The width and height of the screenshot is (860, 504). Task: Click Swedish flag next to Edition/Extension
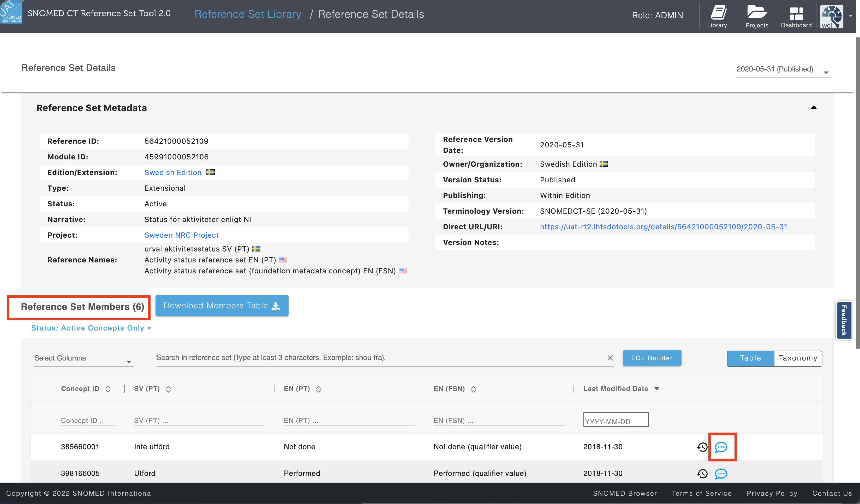pyautogui.click(x=211, y=172)
